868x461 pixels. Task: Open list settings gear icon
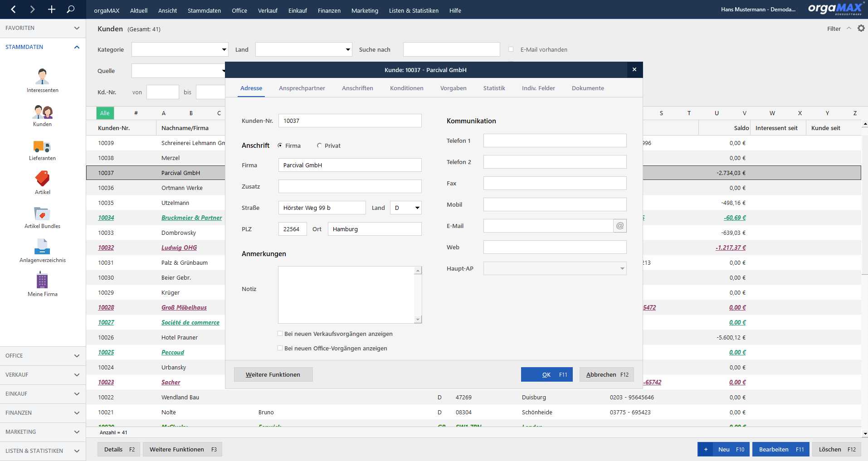[x=861, y=28]
